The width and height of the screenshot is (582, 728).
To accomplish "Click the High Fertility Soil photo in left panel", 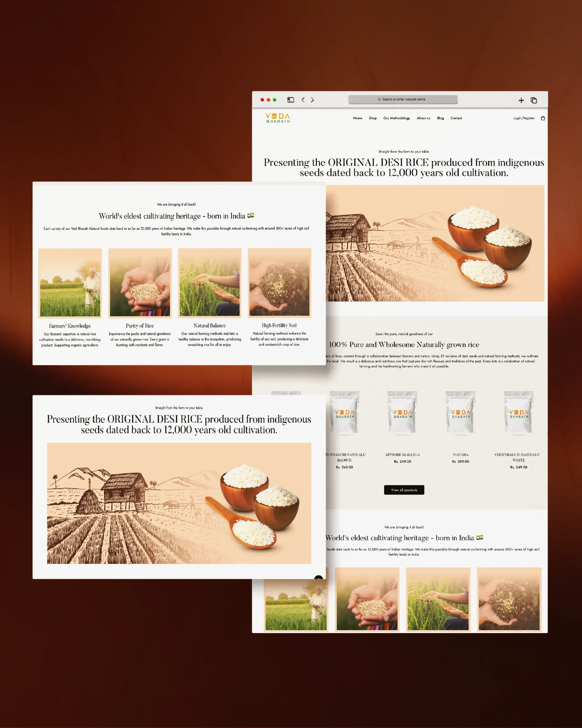I will coord(279,283).
